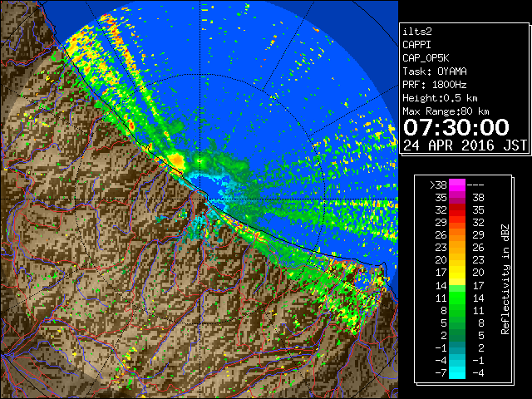
Task: Pick the red band of color scale
Action: click(457, 210)
